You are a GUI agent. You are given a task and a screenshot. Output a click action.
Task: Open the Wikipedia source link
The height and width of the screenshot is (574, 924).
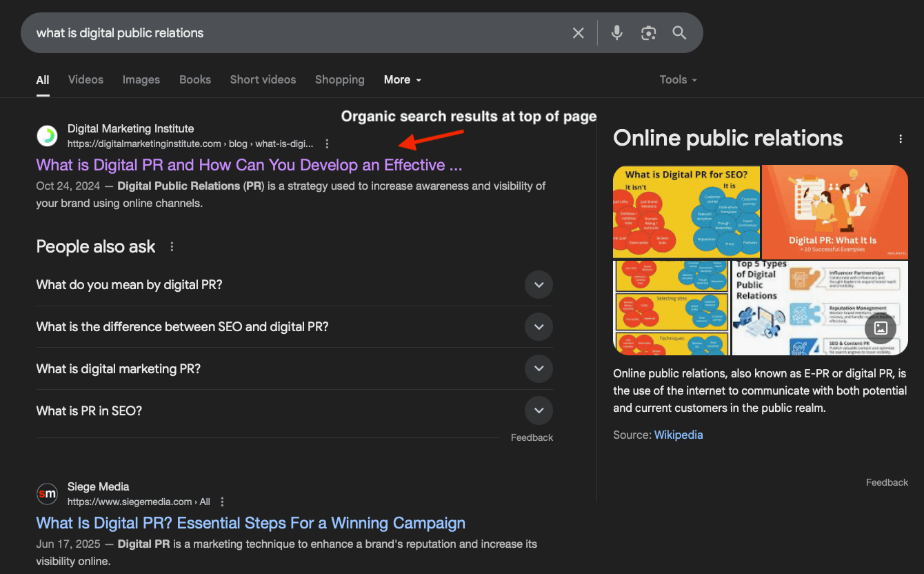pyautogui.click(x=679, y=435)
